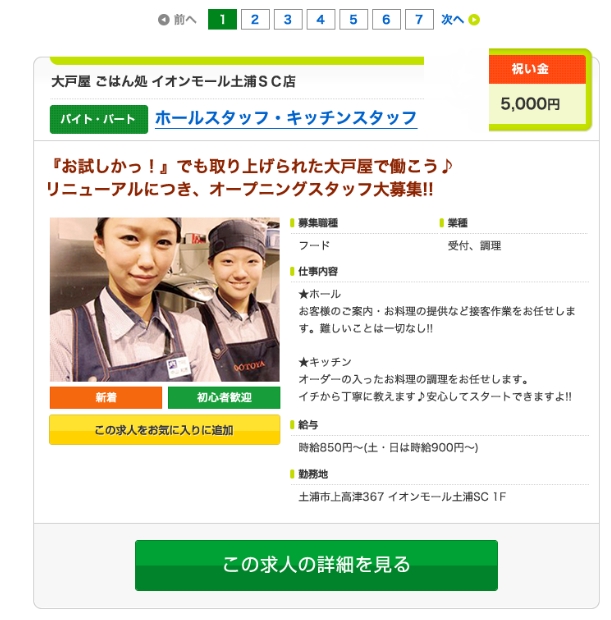The height and width of the screenshot is (620, 611).
Task: Click the gray previous-page arrow icon
Action: (163, 19)
